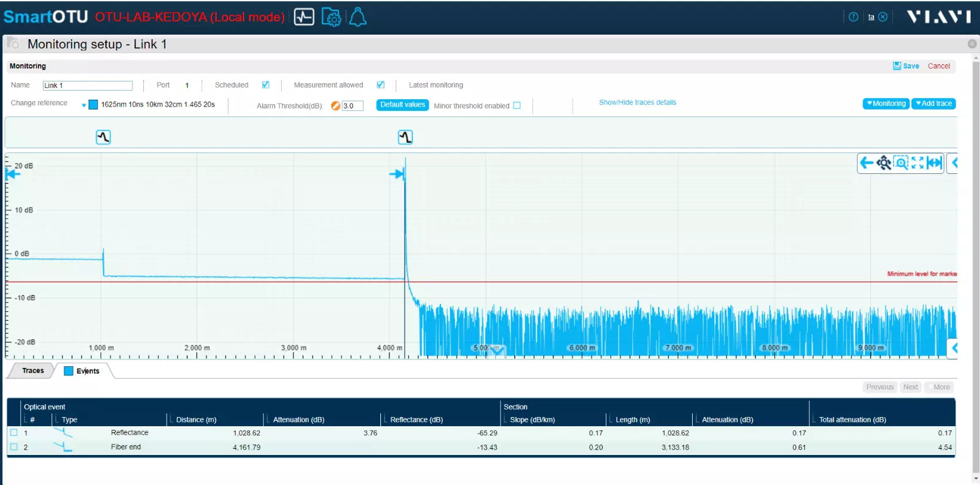
Task: Select checkbox for event row 2 Fiber end
Action: [x=14, y=447]
